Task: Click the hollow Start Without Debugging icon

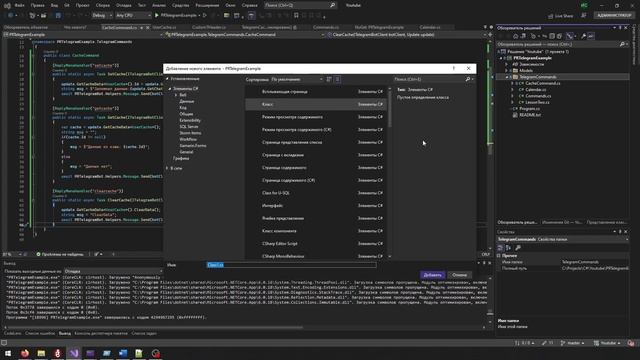Action: tap(205, 16)
